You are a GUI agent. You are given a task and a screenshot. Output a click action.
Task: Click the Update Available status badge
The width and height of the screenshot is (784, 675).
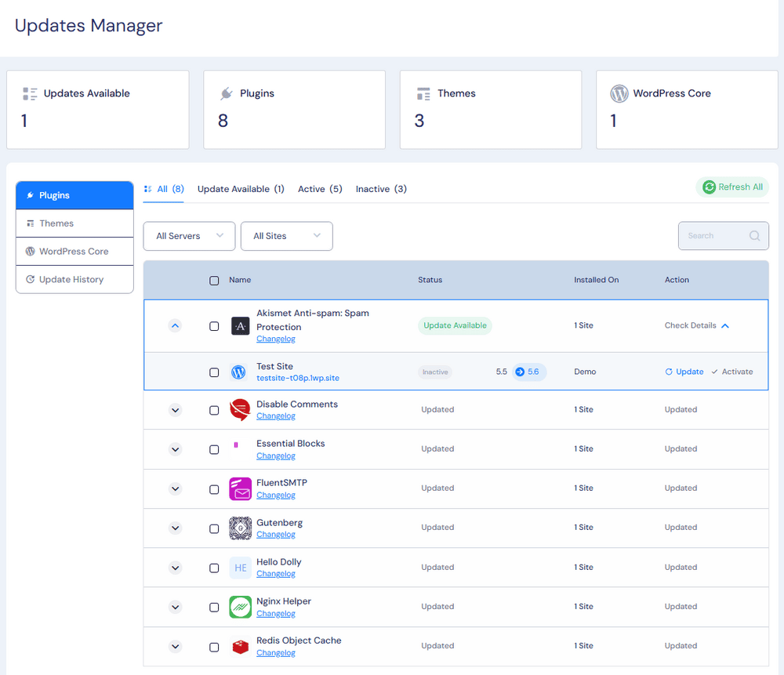[x=455, y=325]
